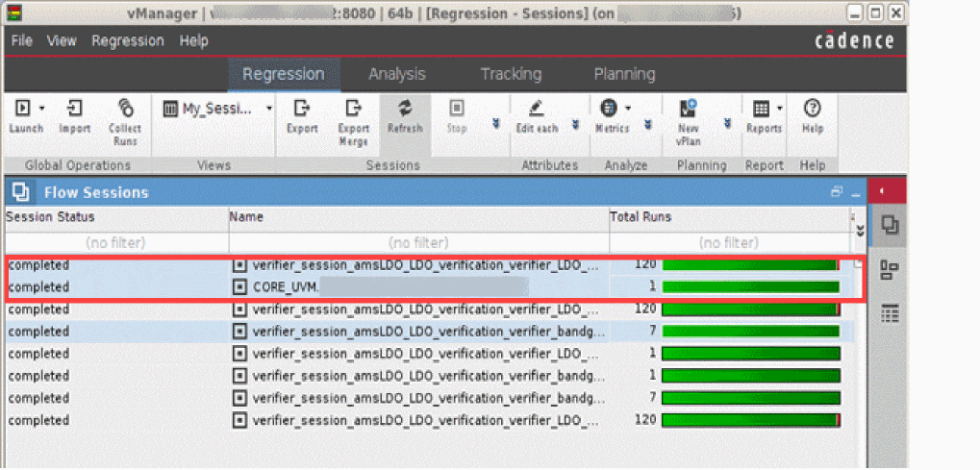Open the View menu
980x470 pixels.
pos(62,41)
